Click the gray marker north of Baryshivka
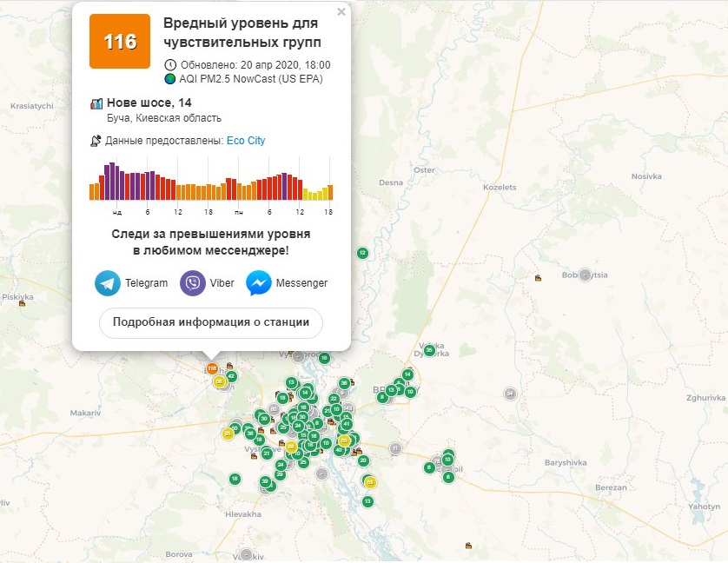 tap(510, 394)
